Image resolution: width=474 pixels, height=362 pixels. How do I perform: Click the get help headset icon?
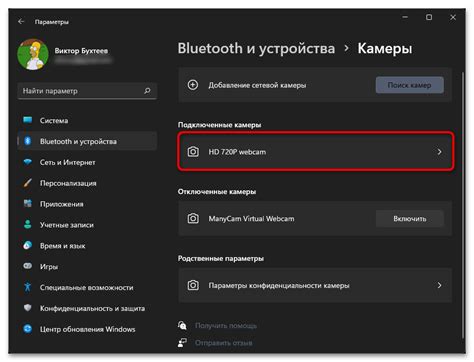coord(182,325)
